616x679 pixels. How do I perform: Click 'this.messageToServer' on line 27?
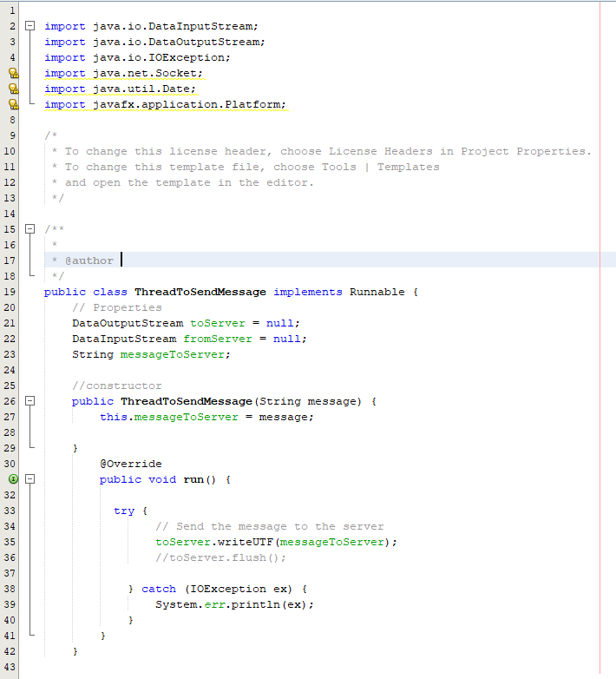click(x=169, y=417)
